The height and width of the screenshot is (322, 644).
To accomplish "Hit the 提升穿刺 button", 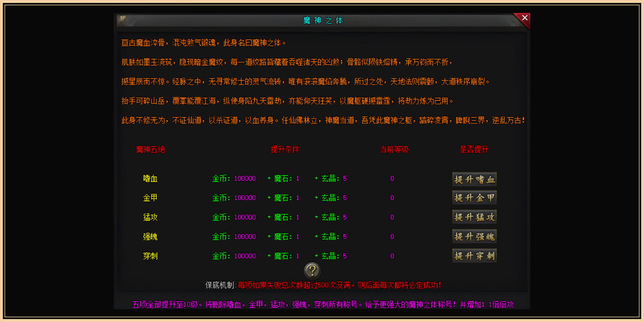I will (x=474, y=256).
